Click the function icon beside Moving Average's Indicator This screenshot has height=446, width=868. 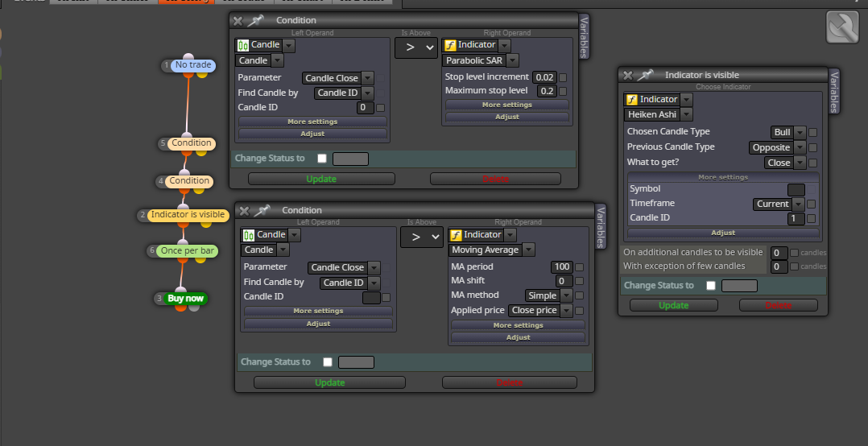pyautogui.click(x=456, y=235)
